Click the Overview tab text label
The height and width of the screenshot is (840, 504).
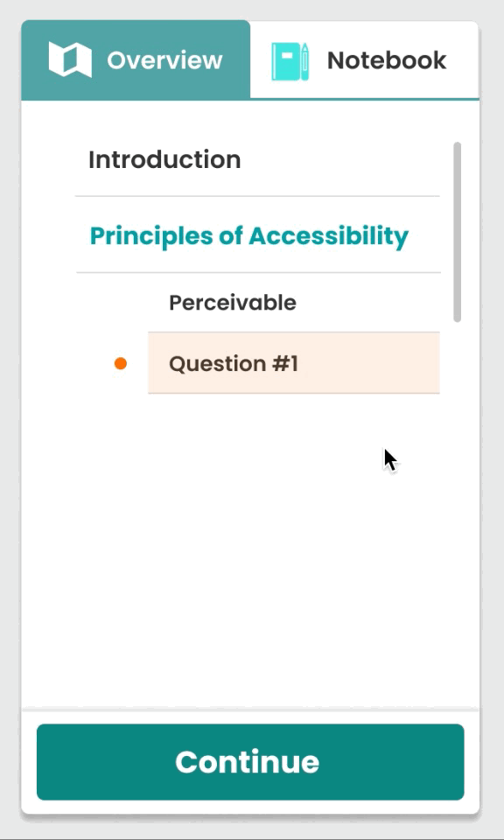(x=164, y=60)
